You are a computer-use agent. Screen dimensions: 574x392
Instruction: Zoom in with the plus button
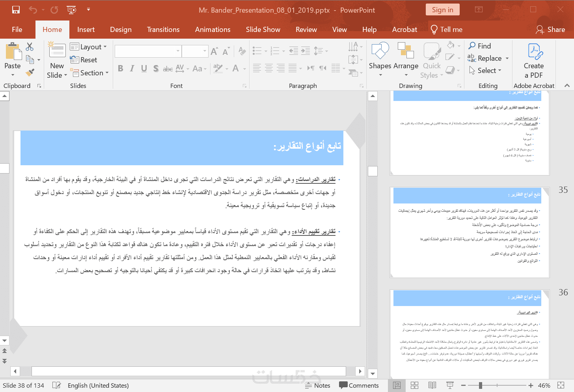pyautogui.click(x=531, y=385)
